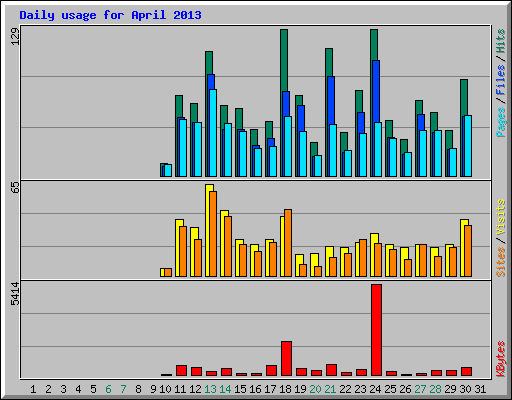Click green day label '6' on the x-axis
The image size is (512, 400).
click(x=108, y=389)
